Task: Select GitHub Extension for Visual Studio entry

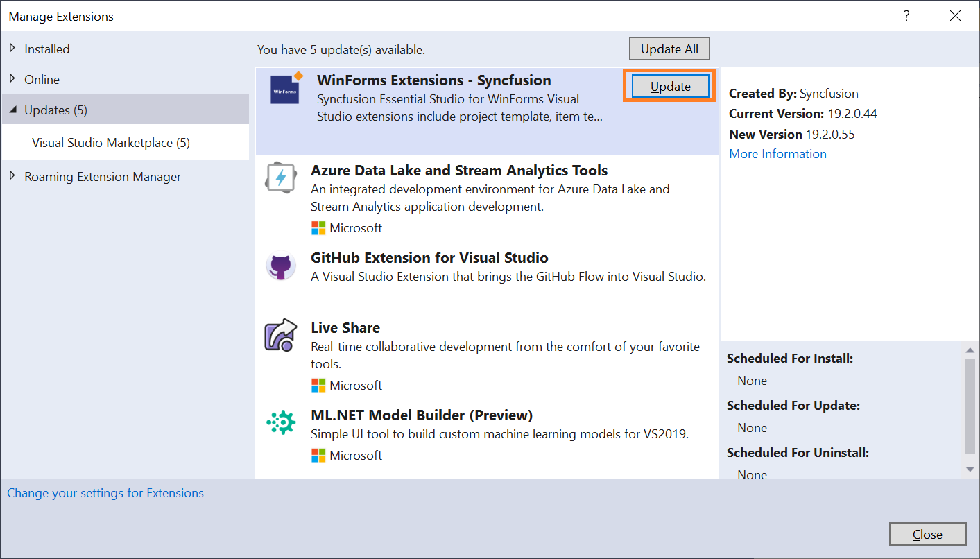Action: (429, 258)
